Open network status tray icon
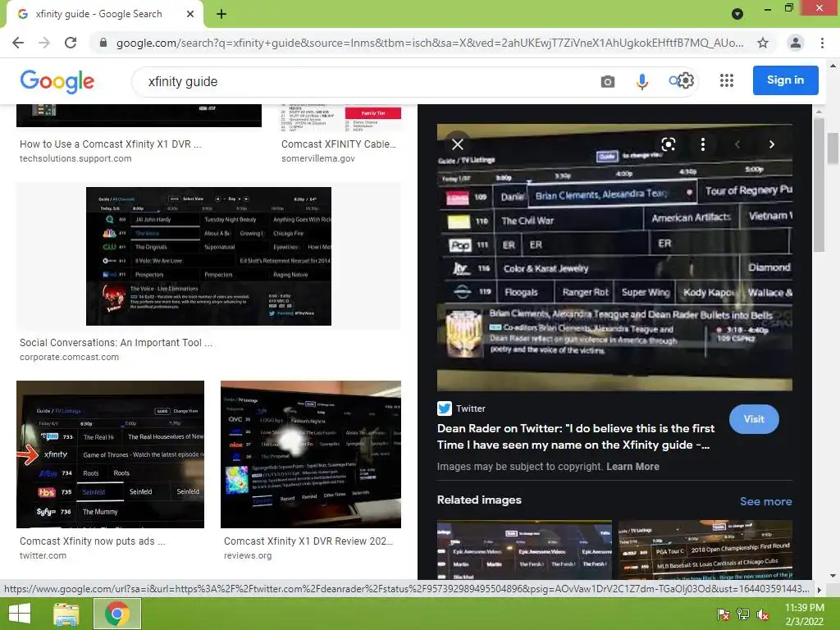This screenshot has height=630, width=840. [x=743, y=614]
